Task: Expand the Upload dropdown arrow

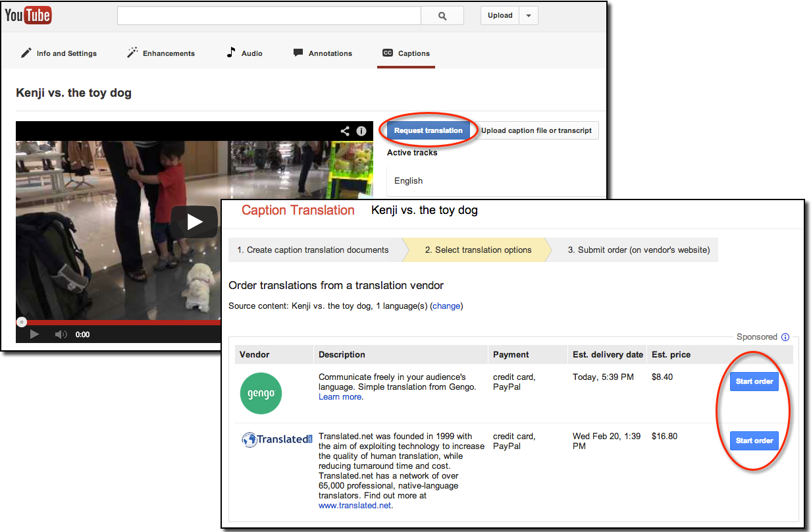Action: pos(529,16)
